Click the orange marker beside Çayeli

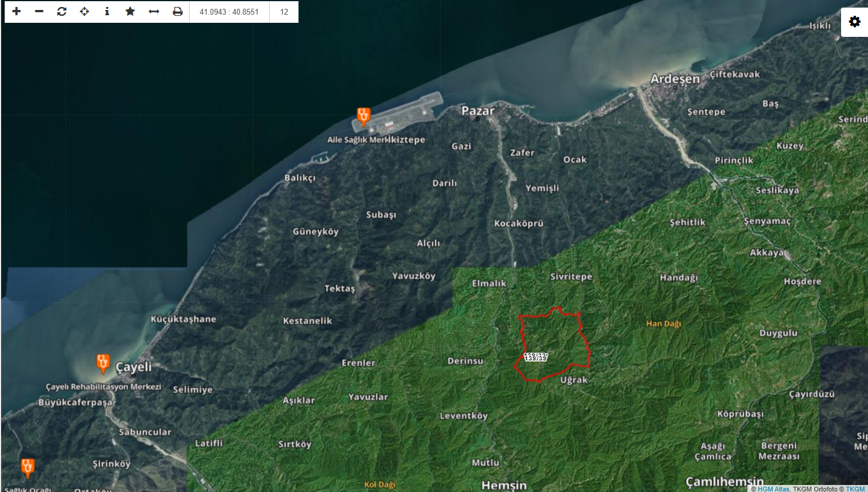[x=103, y=363]
